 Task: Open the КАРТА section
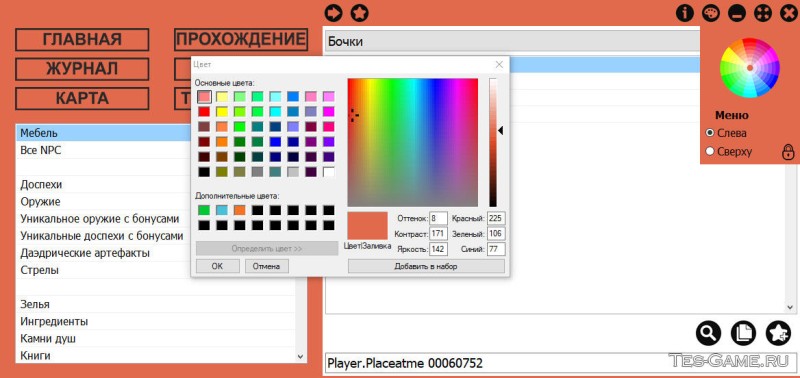(82, 98)
